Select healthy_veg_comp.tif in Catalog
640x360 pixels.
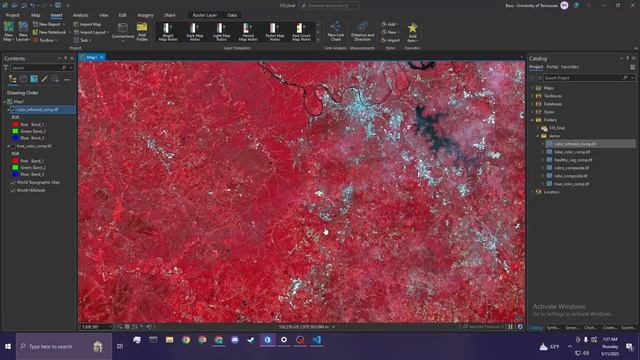click(x=573, y=160)
